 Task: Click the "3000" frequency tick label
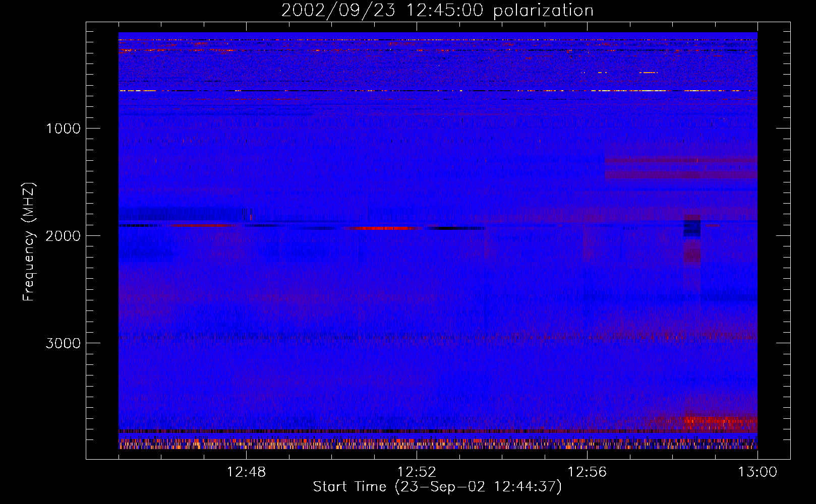tap(63, 343)
